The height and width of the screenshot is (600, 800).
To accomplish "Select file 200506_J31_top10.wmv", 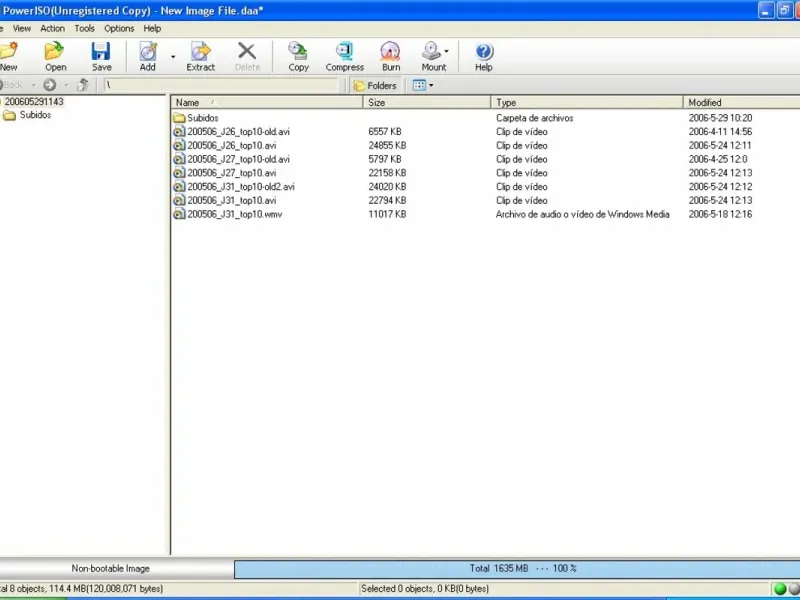I will tap(235, 214).
